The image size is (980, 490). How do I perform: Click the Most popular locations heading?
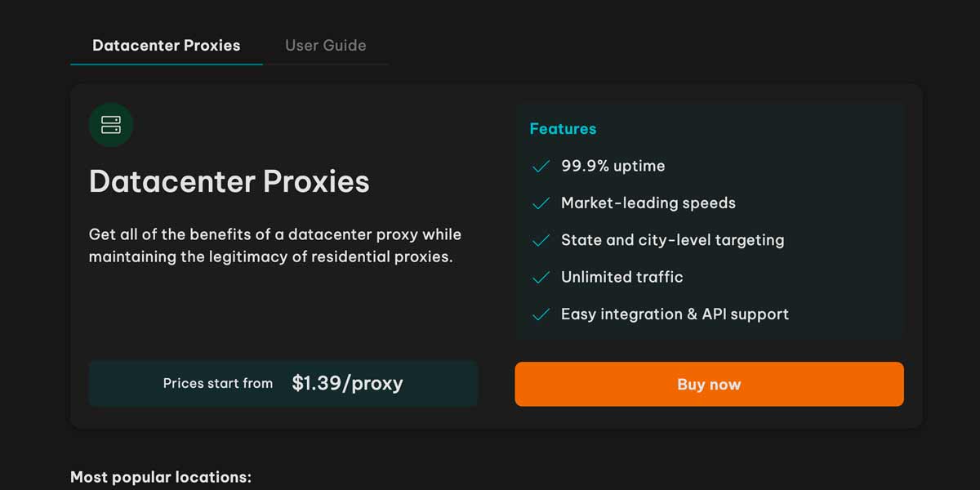point(161,477)
